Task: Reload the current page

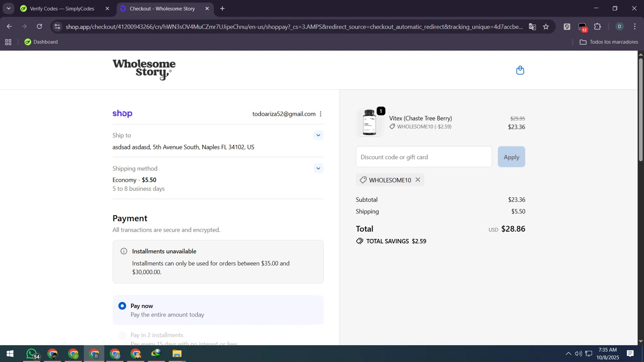Action: coord(39,27)
